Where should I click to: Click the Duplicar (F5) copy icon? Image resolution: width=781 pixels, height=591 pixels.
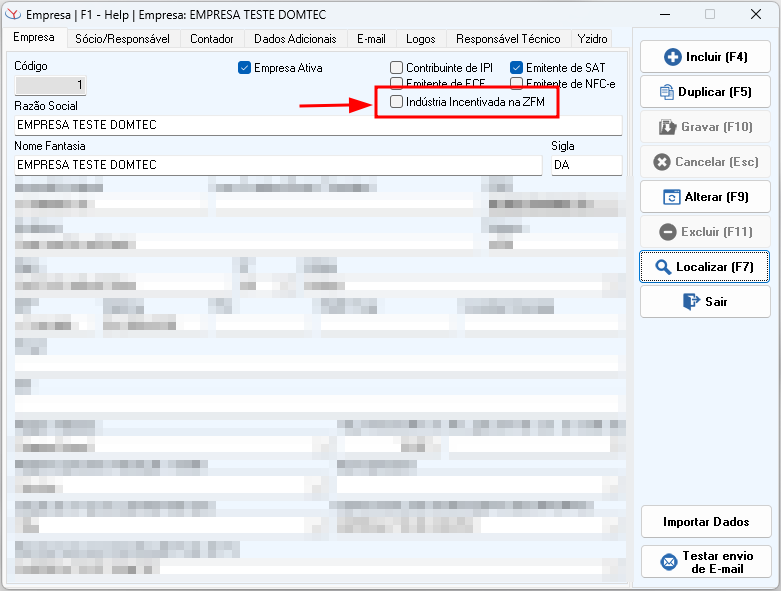pyautogui.click(x=667, y=92)
